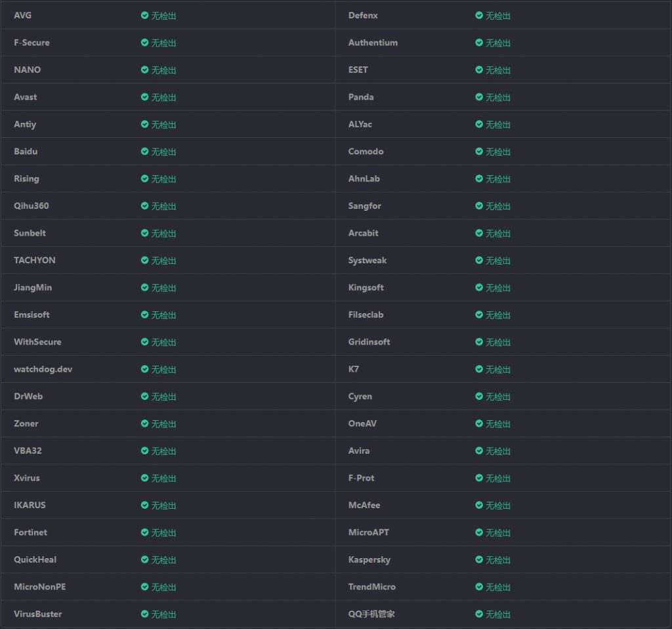Select the F-Secure engine name
This screenshot has width=672, height=629.
click(31, 43)
